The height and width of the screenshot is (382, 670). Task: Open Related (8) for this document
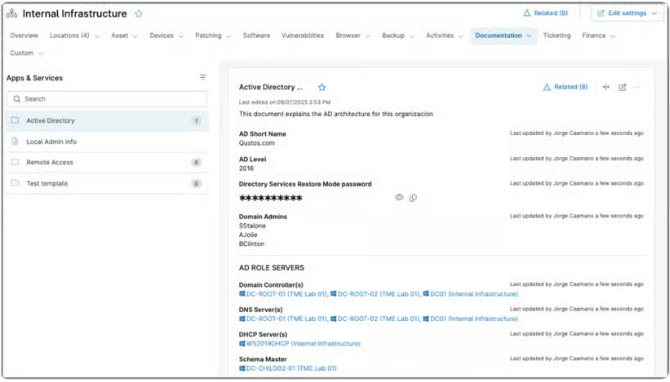[565, 87]
